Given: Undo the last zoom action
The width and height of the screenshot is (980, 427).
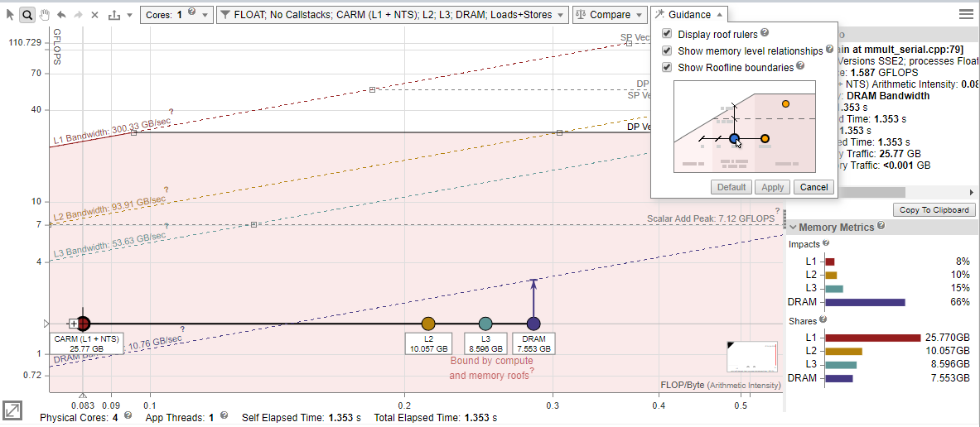Looking at the screenshot, I should [61, 14].
